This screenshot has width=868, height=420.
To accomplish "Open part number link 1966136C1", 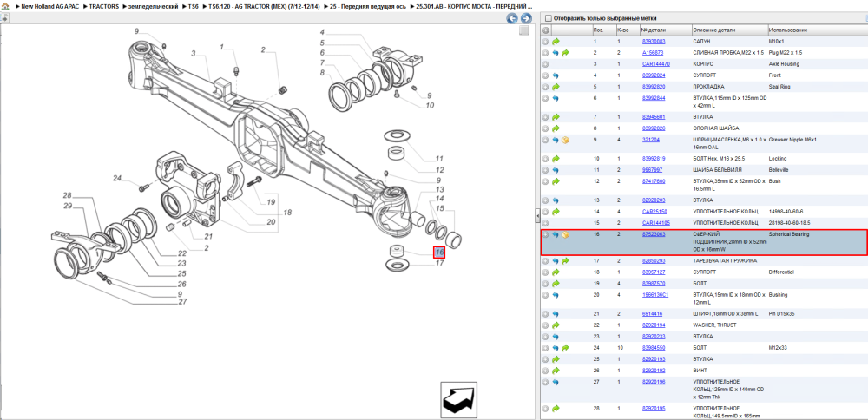I will 654,295.
